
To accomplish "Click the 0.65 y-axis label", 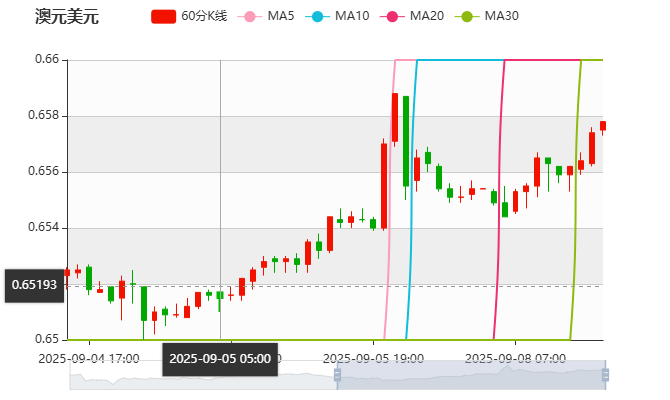I will pyautogui.click(x=47, y=339).
